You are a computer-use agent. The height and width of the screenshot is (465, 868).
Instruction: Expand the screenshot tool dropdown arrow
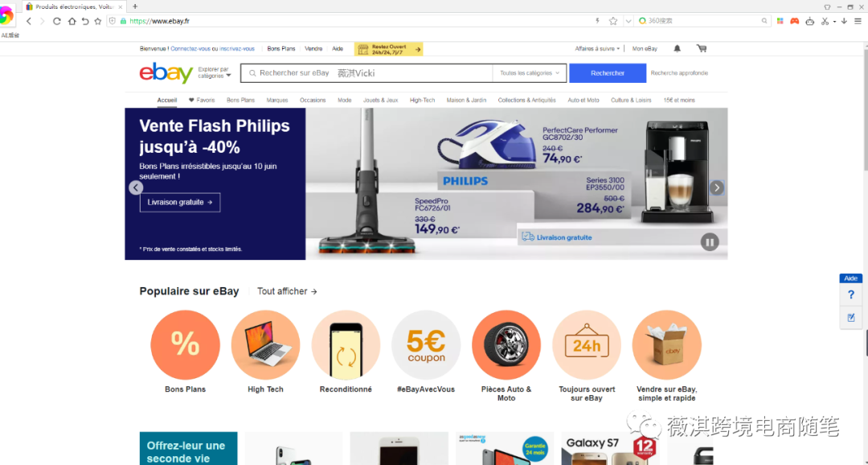click(x=834, y=22)
